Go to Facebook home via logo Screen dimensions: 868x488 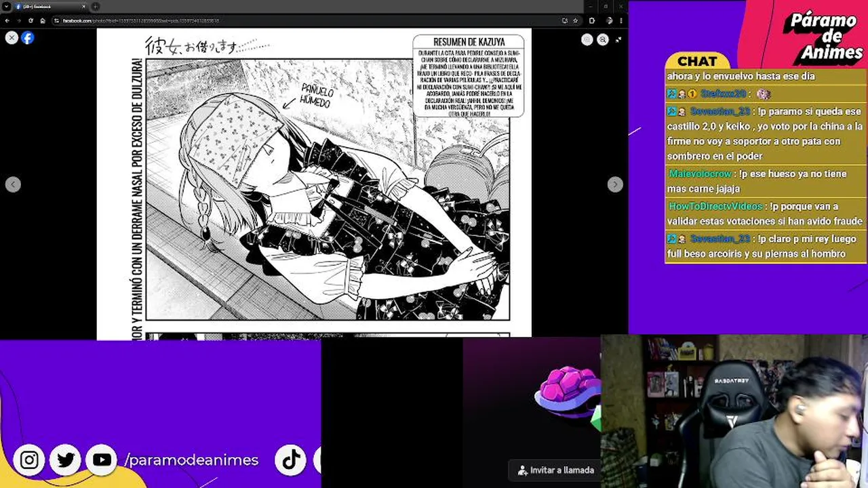tap(27, 38)
